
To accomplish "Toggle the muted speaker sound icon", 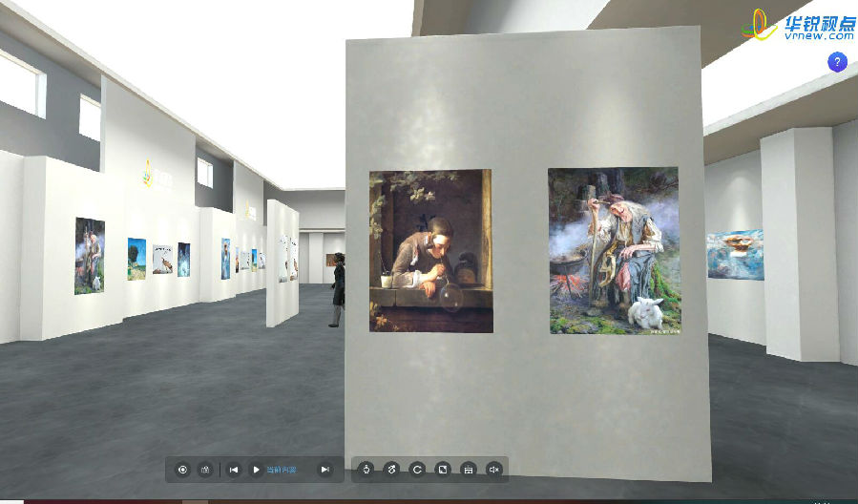I will tap(494, 470).
